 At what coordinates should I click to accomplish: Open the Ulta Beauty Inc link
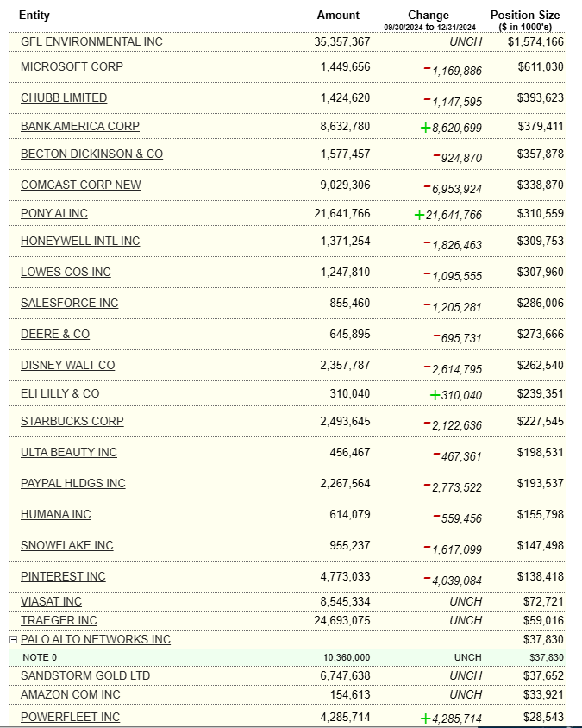click(x=69, y=452)
